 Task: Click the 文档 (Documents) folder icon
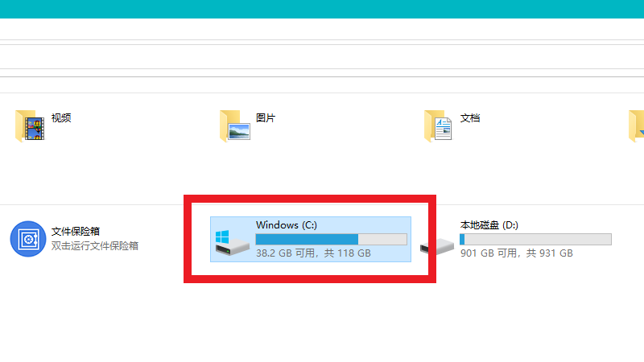(x=439, y=125)
